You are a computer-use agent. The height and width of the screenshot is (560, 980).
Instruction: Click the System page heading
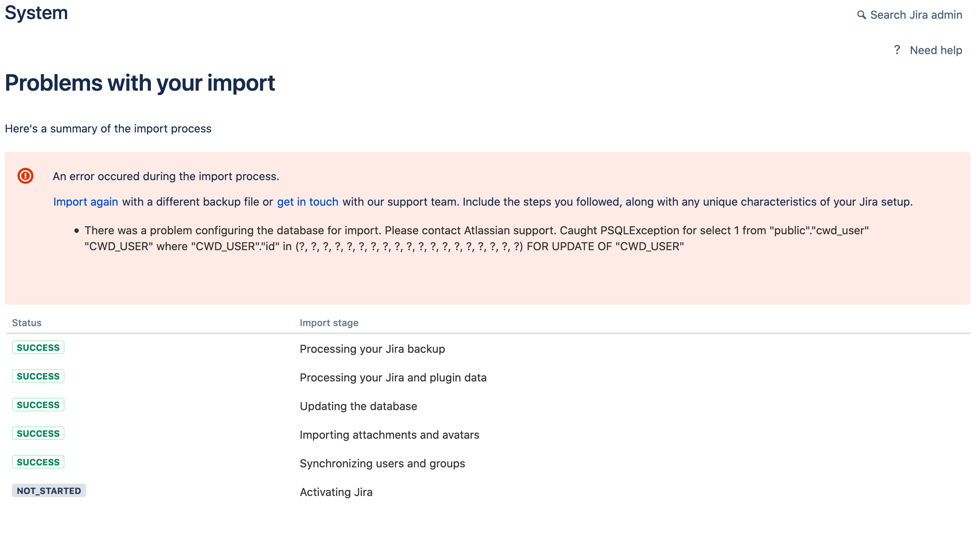click(36, 13)
